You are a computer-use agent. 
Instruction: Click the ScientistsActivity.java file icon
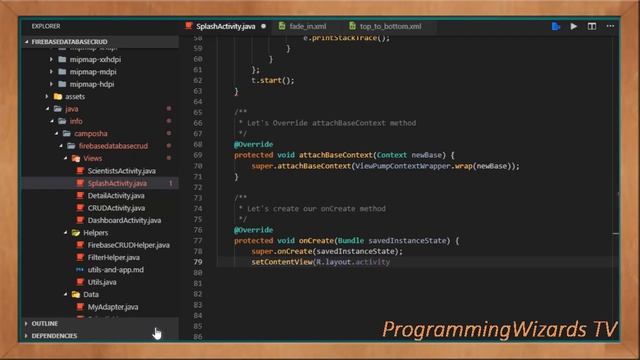point(80,171)
